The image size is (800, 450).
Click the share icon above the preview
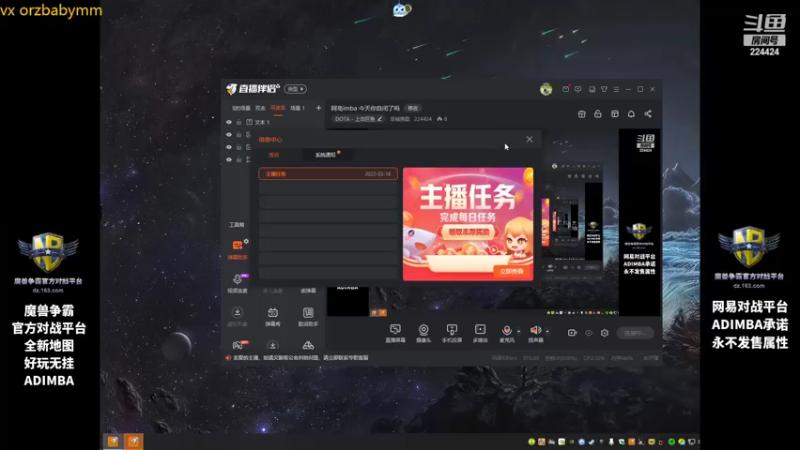coord(648,114)
